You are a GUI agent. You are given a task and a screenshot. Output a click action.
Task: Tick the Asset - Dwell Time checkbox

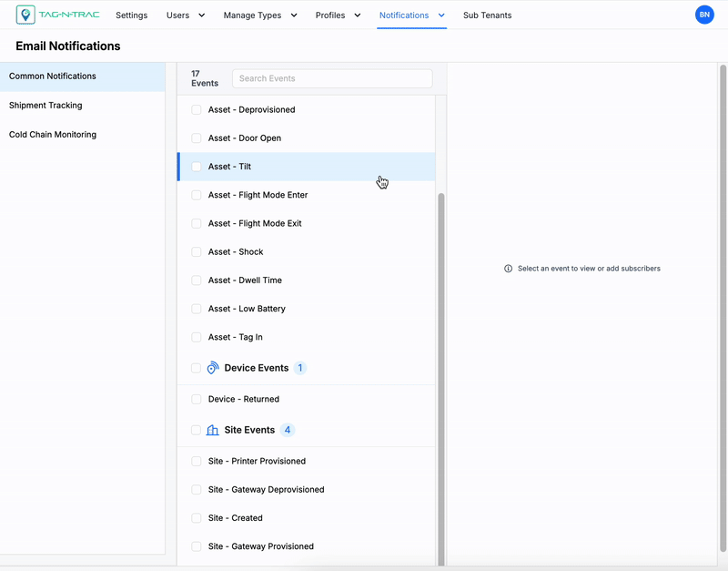tap(197, 280)
